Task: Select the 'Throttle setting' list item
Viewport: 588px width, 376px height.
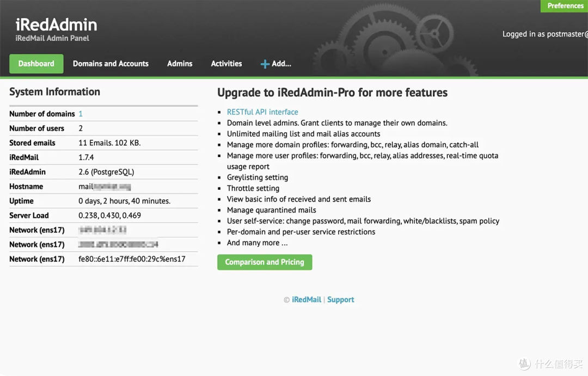Action: 253,189
